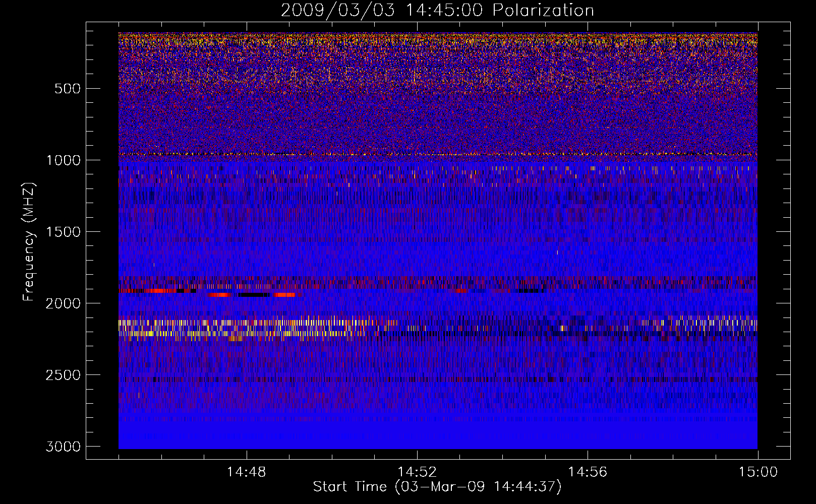Click the 3000 frequency tick label
Screen dimensions: 816x504
64,447
